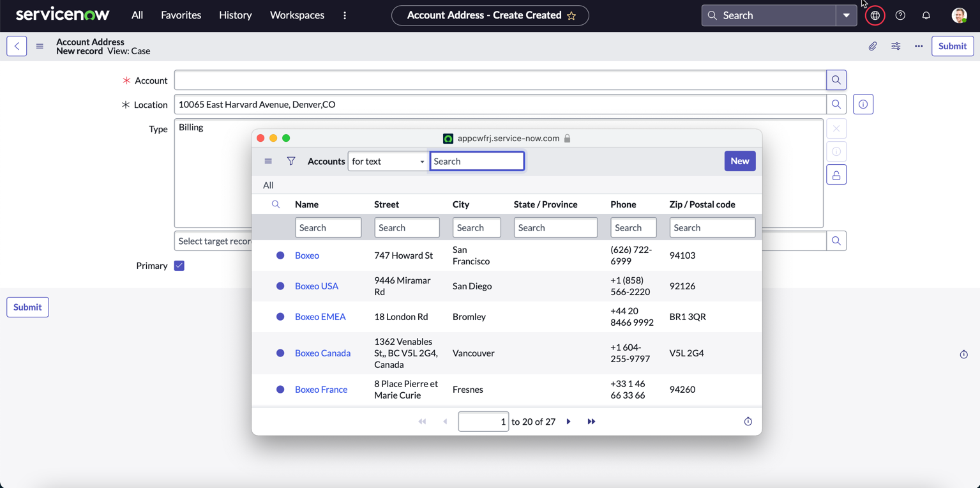This screenshot has height=488, width=980.
Task: Open the form context hamburger menu
Action: pyautogui.click(x=40, y=46)
